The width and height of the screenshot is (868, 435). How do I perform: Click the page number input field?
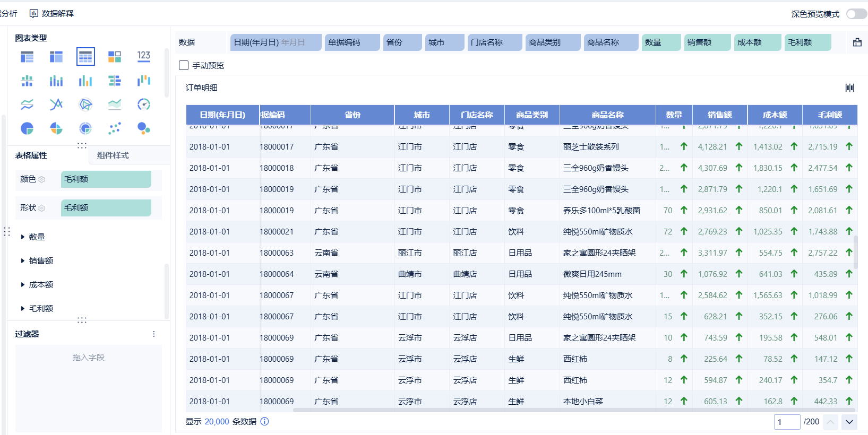tap(787, 422)
